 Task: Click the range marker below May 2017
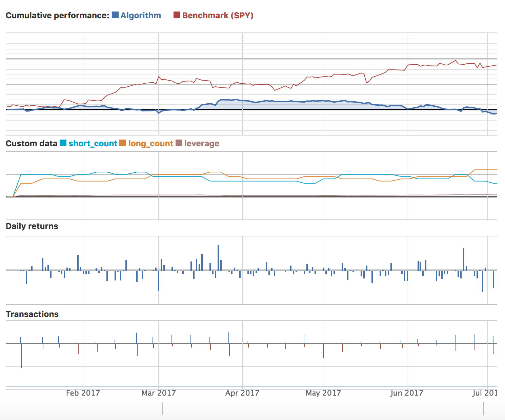(x=323, y=408)
